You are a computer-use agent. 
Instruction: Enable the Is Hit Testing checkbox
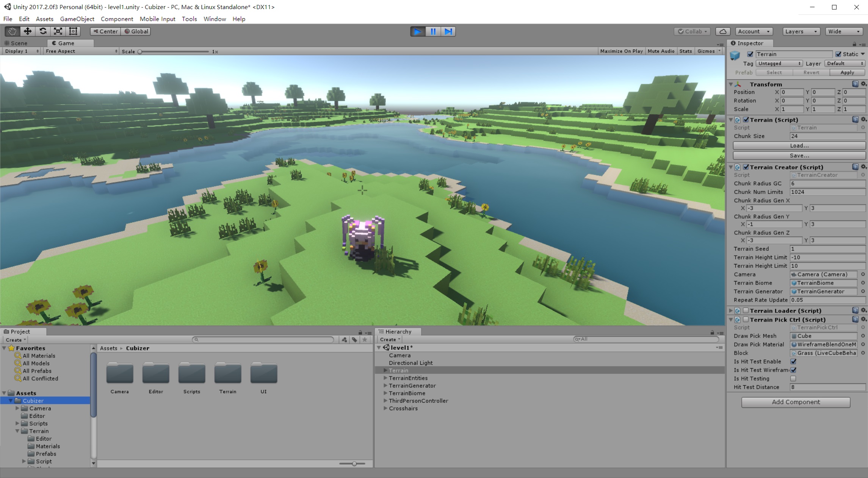(x=793, y=378)
